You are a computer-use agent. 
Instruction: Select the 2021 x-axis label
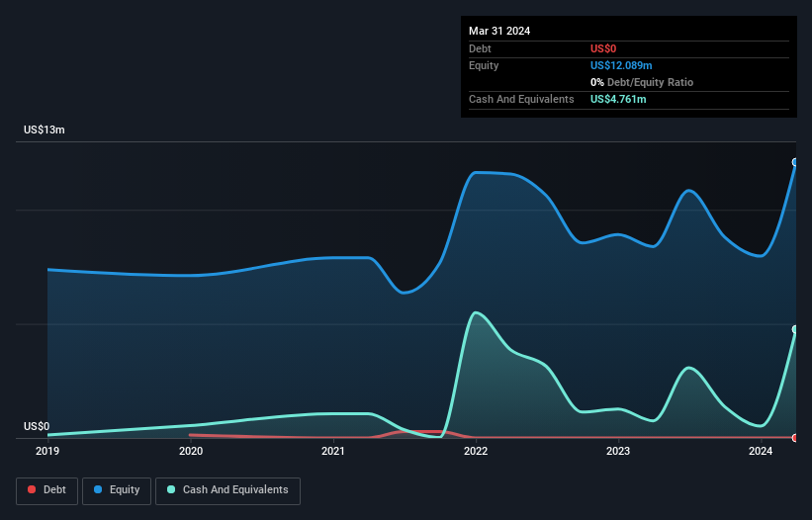click(x=333, y=451)
